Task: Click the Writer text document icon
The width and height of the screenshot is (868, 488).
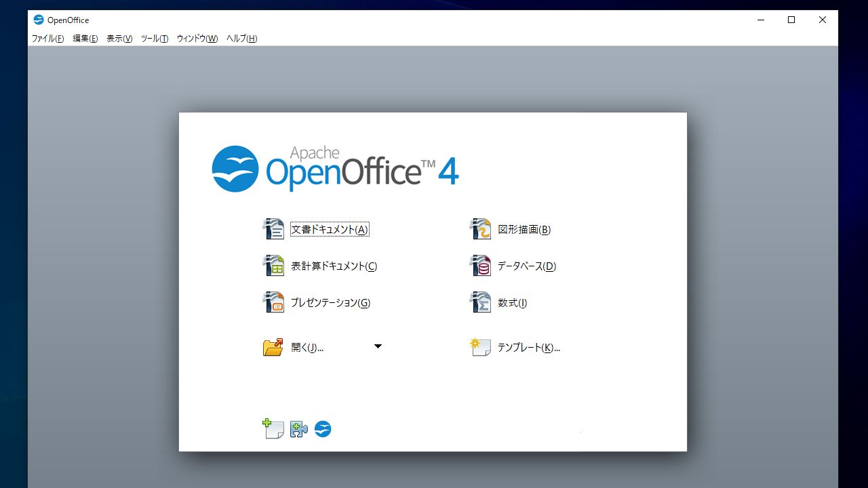Action: tap(273, 229)
